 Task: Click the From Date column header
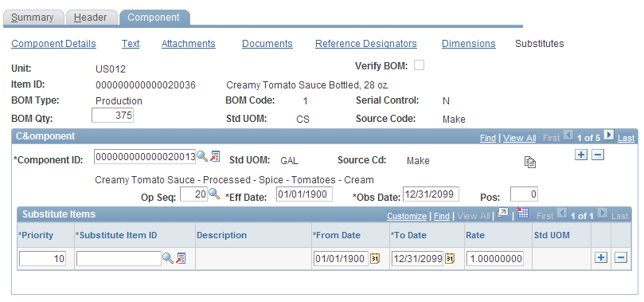(337, 235)
